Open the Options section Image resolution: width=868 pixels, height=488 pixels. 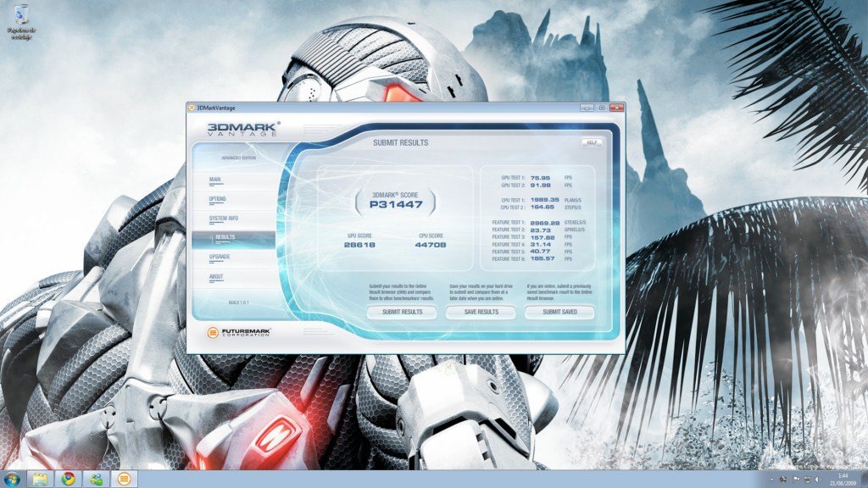click(218, 199)
